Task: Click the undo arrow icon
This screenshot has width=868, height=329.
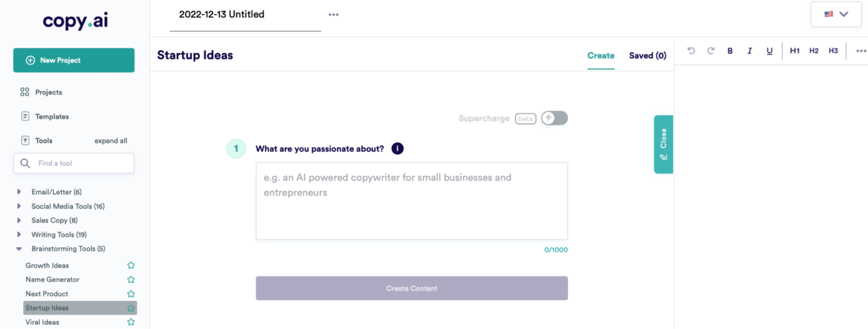Action: (x=691, y=50)
